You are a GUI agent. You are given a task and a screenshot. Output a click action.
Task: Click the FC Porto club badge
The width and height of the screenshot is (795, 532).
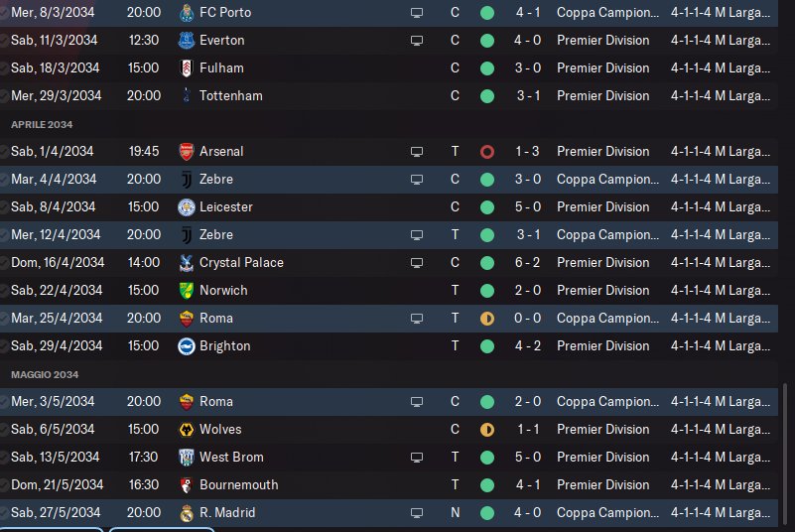(186, 13)
